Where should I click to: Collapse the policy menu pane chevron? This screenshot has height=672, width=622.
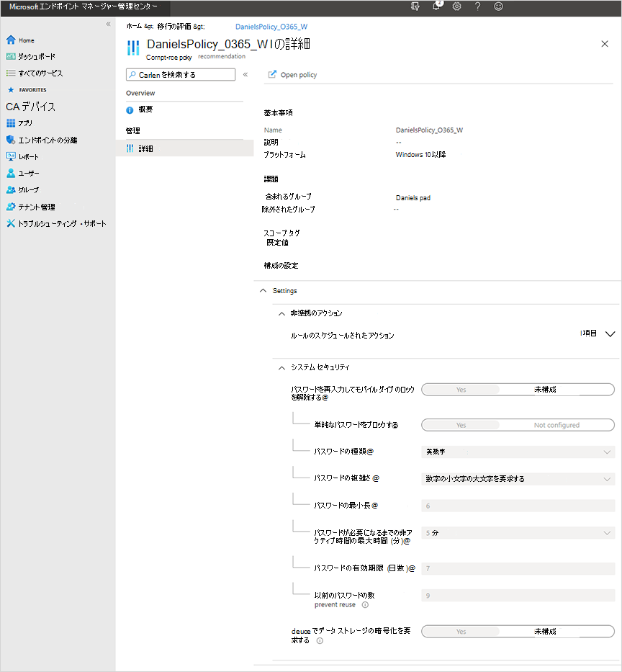[x=245, y=75]
